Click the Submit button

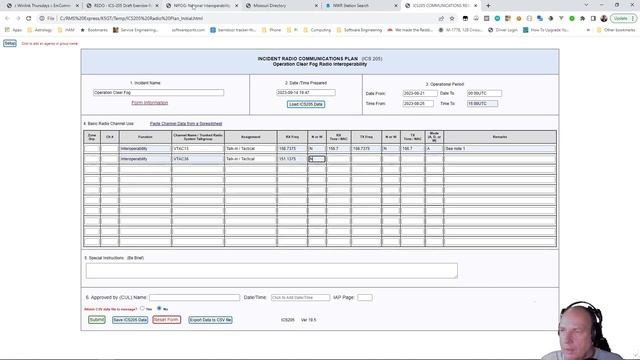pos(97,320)
